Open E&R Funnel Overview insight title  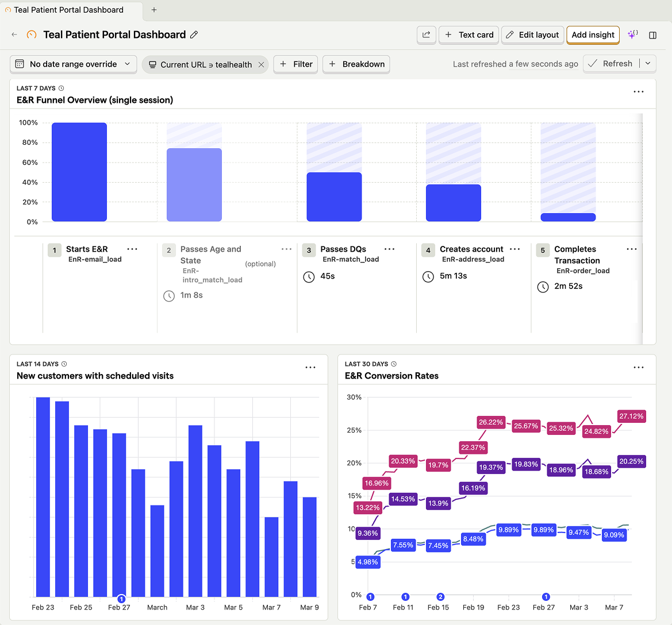[95, 100]
